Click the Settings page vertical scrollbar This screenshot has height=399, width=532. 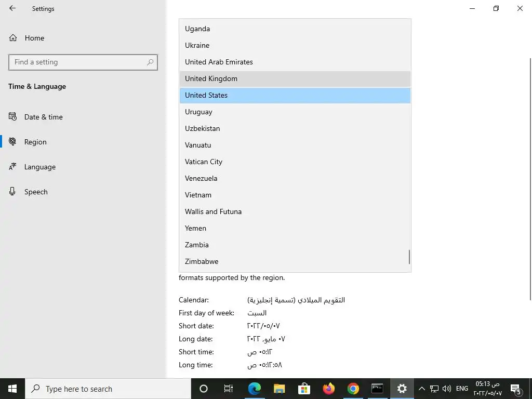click(530, 179)
